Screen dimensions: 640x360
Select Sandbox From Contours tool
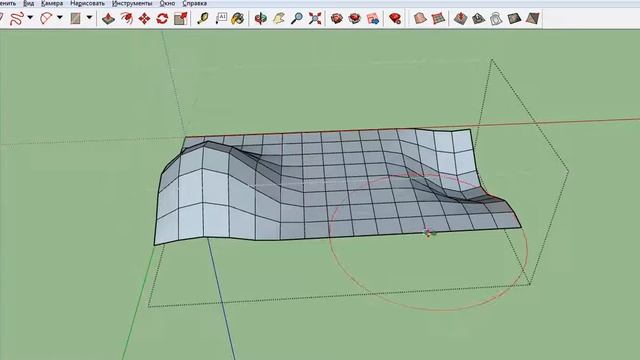pyautogui.click(x=420, y=18)
